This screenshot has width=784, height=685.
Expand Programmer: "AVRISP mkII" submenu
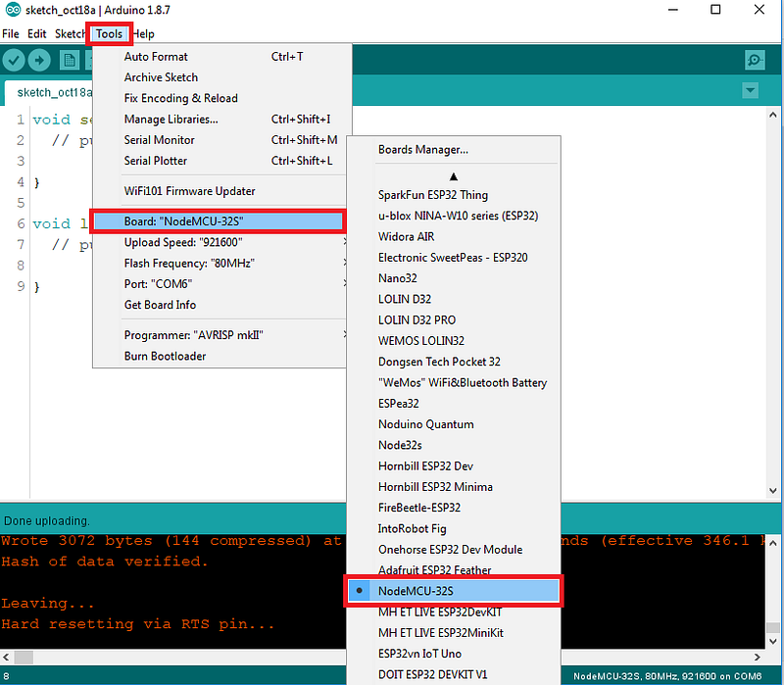[220, 335]
